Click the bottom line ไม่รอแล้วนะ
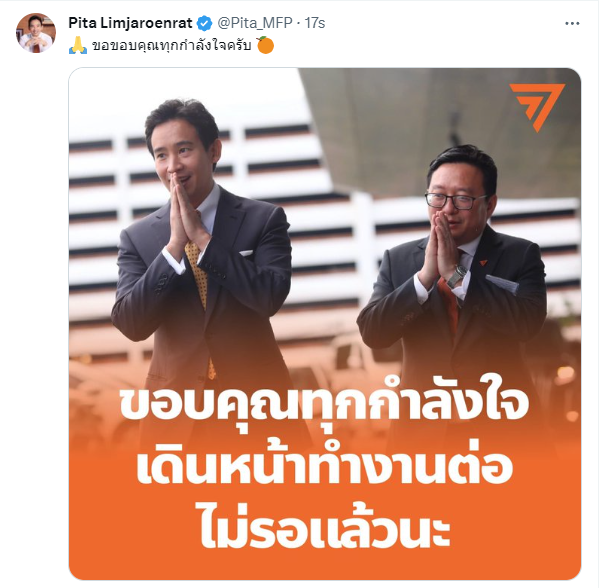Image resolution: width=600 pixels, height=588 pixels. [x=324, y=524]
